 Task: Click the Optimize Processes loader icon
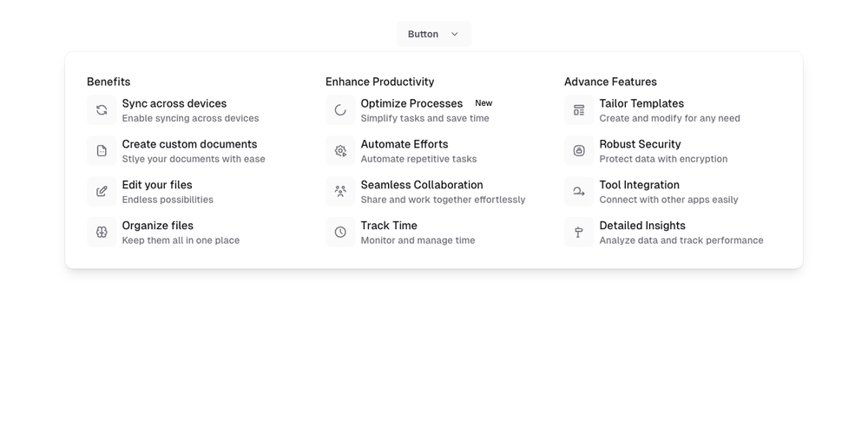pyautogui.click(x=340, y=110)
